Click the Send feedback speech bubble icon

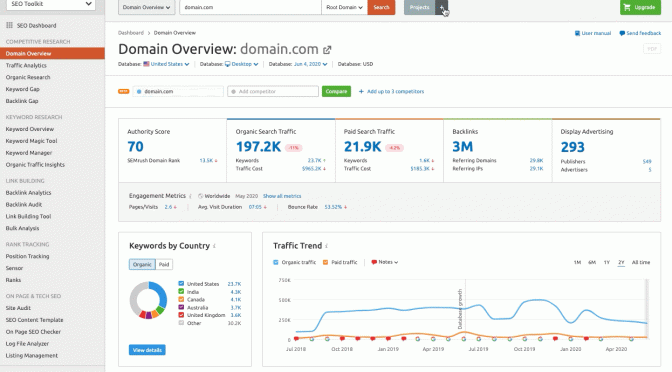pos(622,33)
